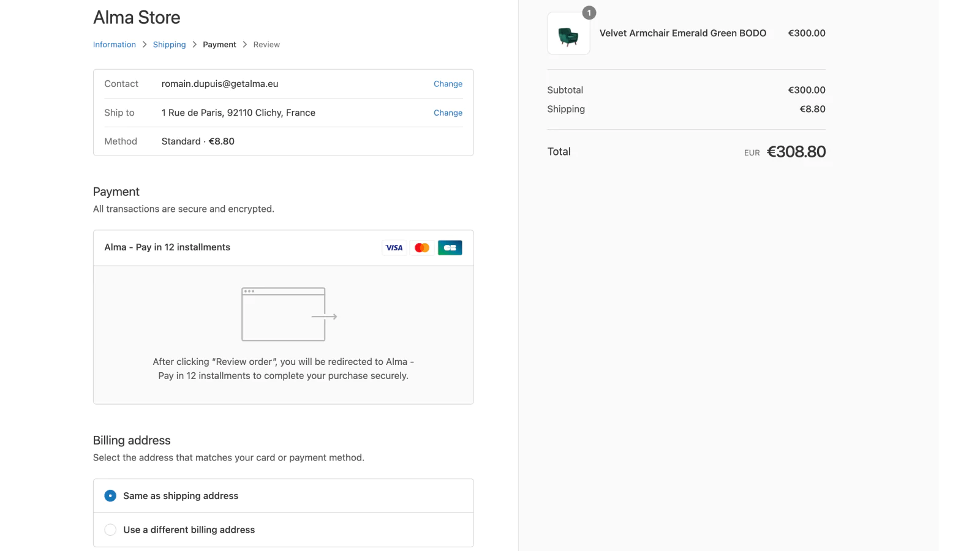Click the redirect notice about Review order
Viewport: 980px width, 551px height.
284,369
